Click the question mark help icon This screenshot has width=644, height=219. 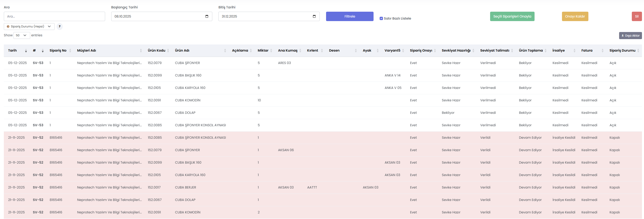pos(60,26)
